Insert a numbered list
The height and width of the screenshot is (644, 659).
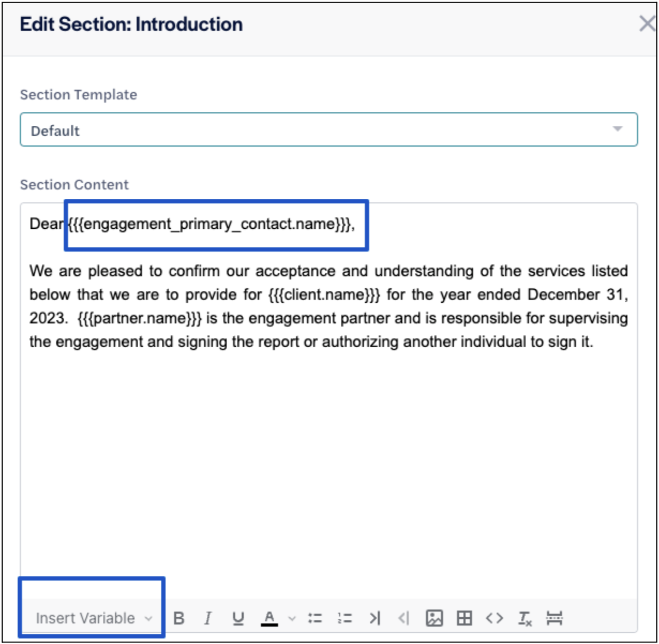pos(345,618)
